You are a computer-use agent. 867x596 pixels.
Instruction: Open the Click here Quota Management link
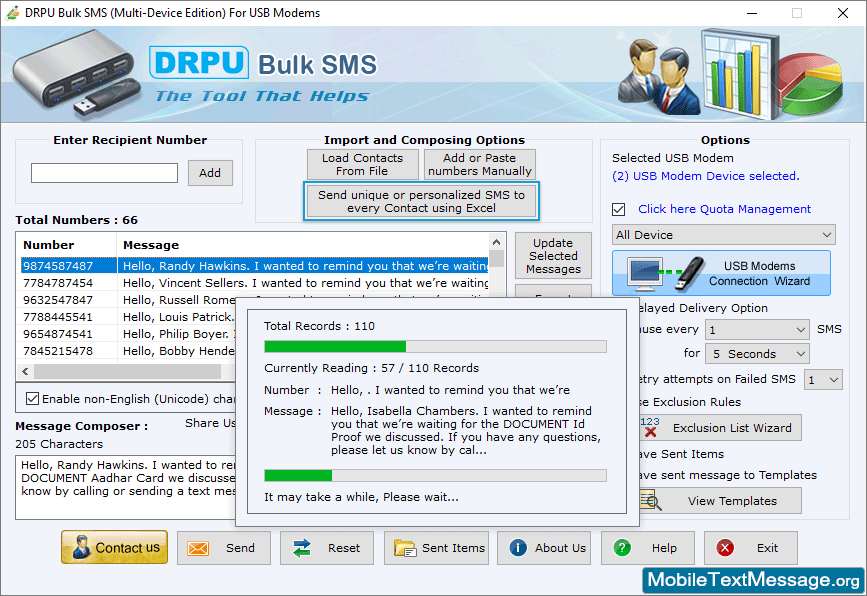[724, 209]
